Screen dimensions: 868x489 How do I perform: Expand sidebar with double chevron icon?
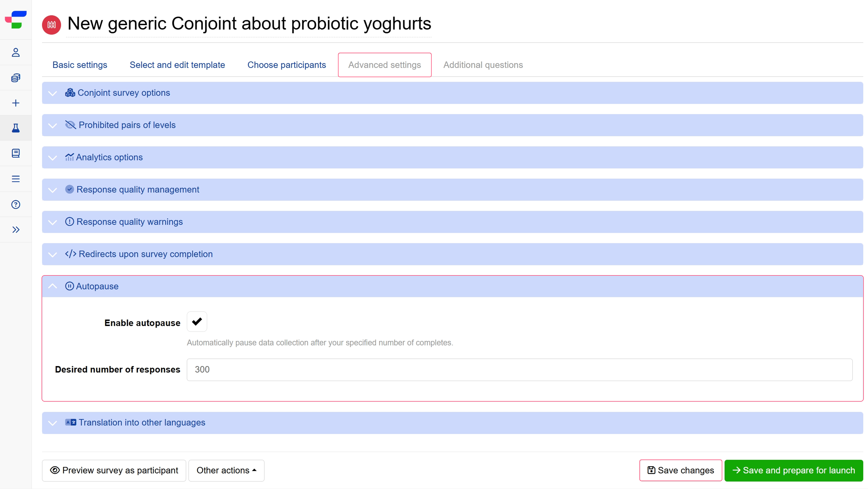[x=16, y=230]
